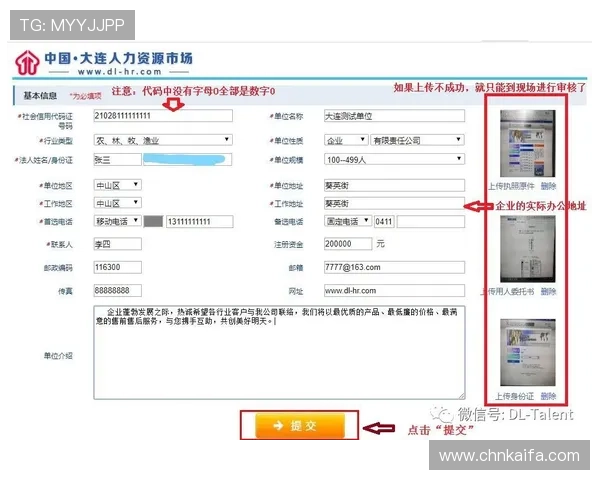The height and width of the screenshot is (480, 600).
Task: Click the orange 提交 submit button
Action: 300,425
